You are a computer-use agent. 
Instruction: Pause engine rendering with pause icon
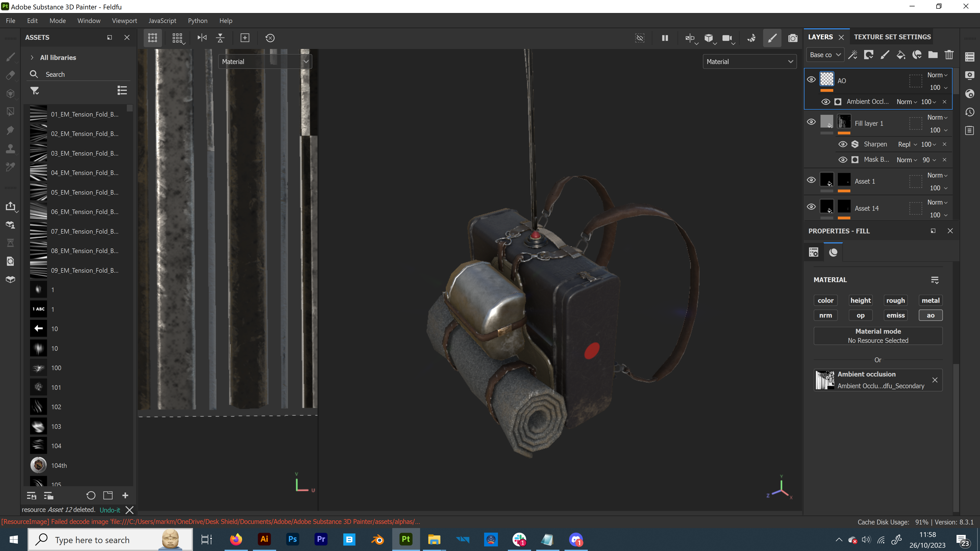coord(665,38)
